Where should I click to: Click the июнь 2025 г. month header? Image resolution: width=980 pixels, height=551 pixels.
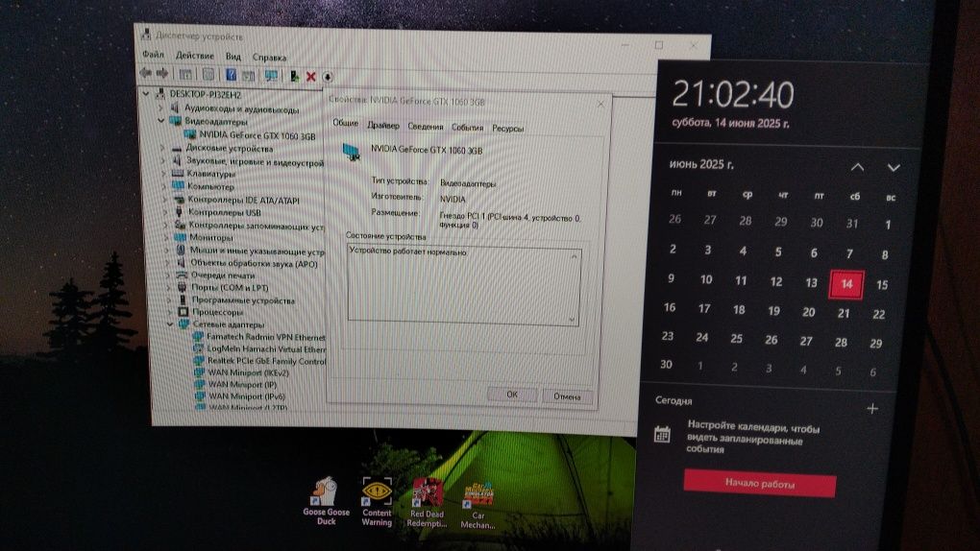coord(701,164)
